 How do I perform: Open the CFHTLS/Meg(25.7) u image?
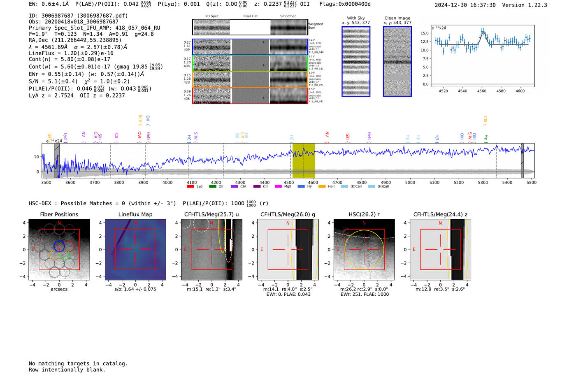211,249
